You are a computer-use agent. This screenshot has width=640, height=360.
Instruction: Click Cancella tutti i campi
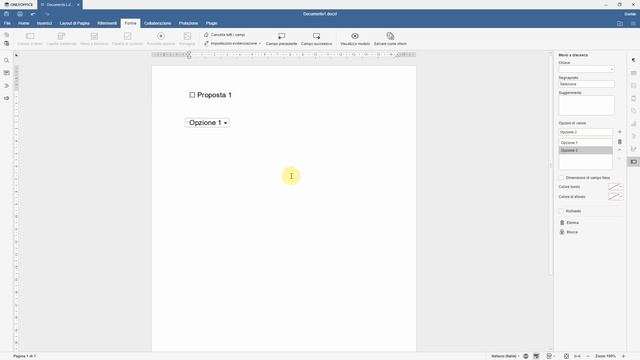(224, 35)
